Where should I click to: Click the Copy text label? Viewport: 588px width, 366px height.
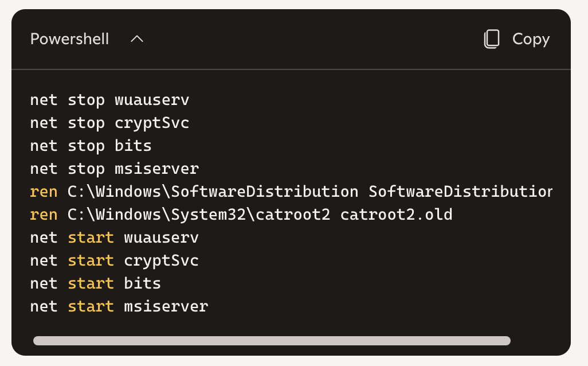[531, 39]
